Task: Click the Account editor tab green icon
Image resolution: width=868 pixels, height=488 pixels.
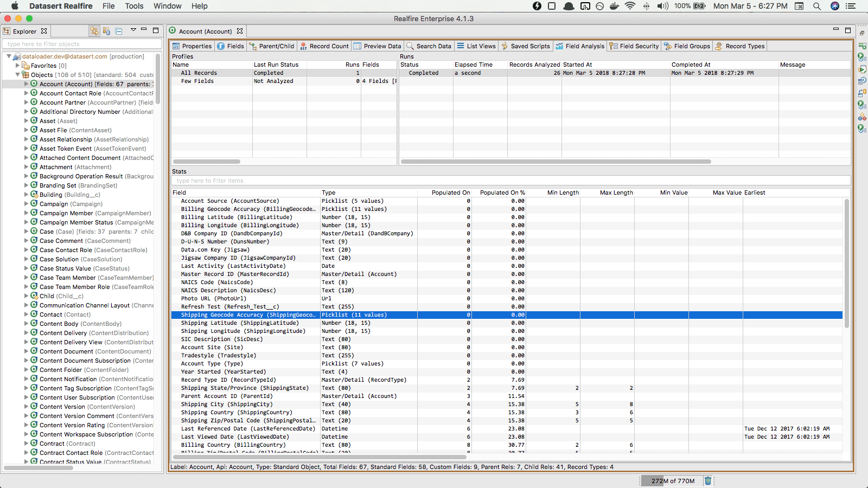Action: coord(173,31)
